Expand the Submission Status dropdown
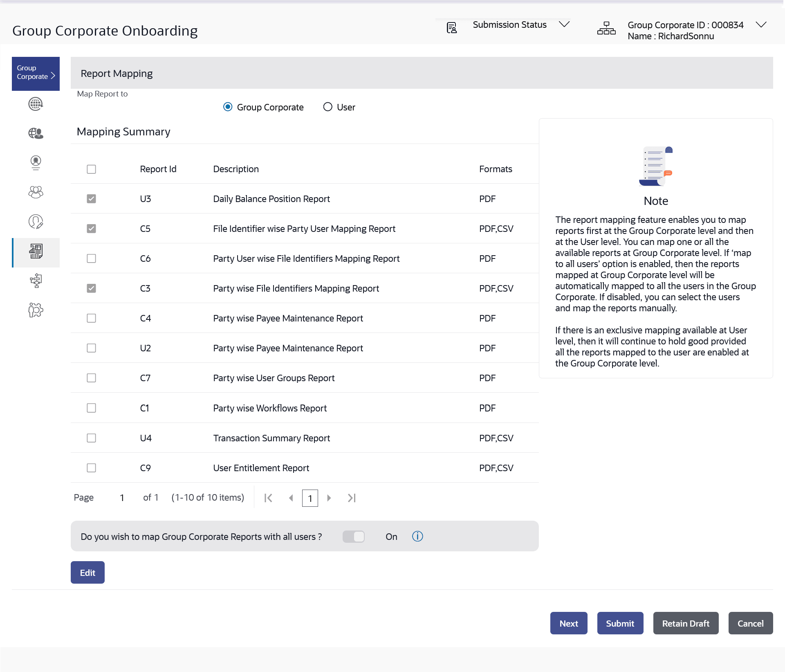Screen dimensions: 785x672 click(x=564, y=25)
